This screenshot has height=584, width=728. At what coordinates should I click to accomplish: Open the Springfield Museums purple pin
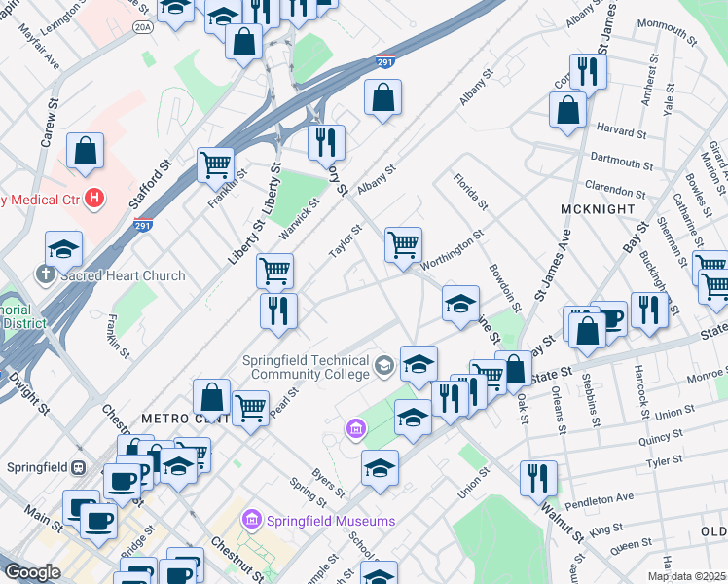tap(252, 519)
